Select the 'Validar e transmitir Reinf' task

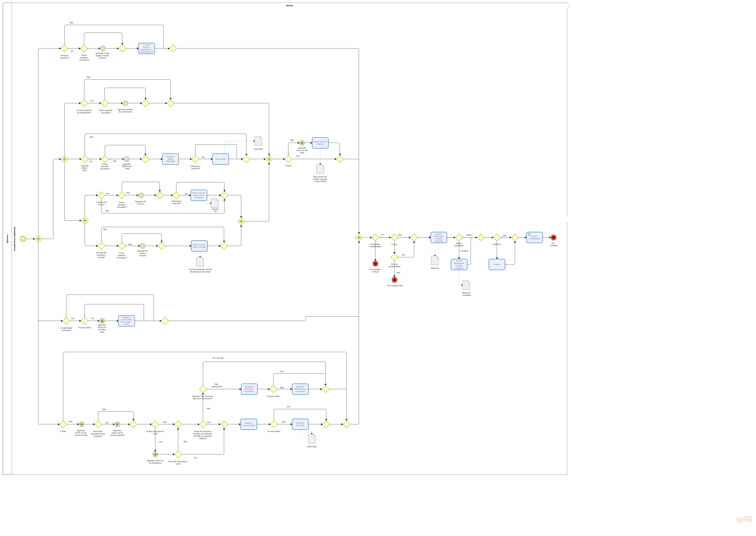click(249, 424)
